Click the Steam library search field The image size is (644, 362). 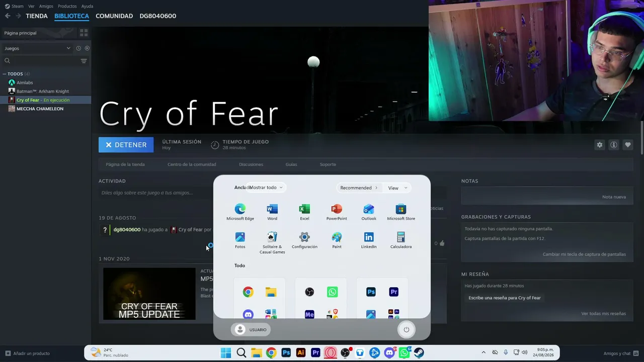point(40,61)
